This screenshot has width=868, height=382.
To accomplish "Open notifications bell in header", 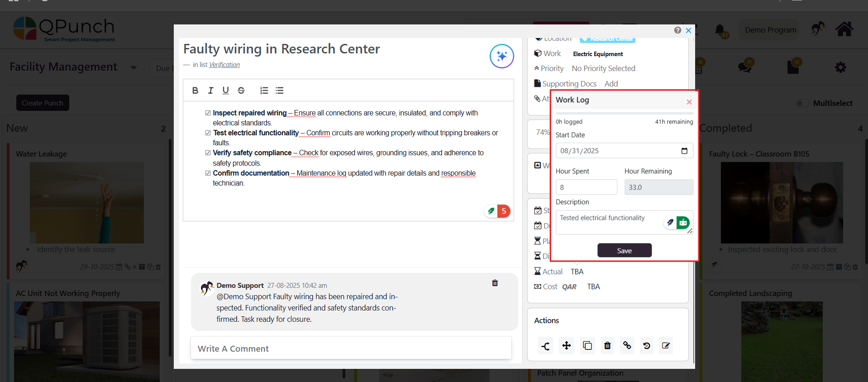I will coord(720,30).
